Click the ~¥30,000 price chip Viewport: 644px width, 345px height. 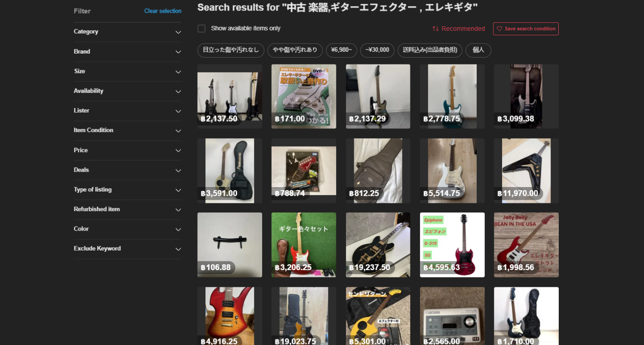click(x=377, y=50)
